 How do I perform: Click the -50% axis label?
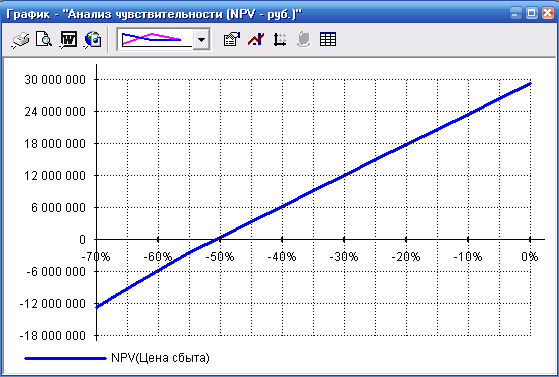coord(220,256)
